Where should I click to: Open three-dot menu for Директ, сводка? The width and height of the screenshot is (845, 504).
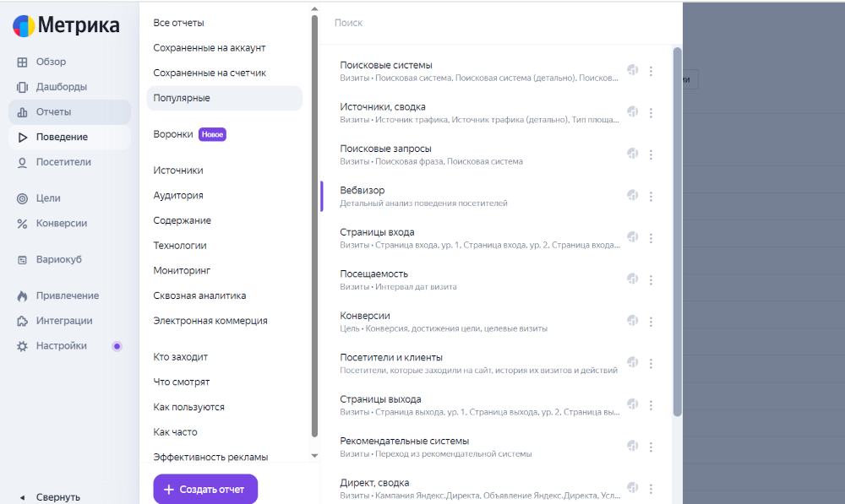[651, 489]
